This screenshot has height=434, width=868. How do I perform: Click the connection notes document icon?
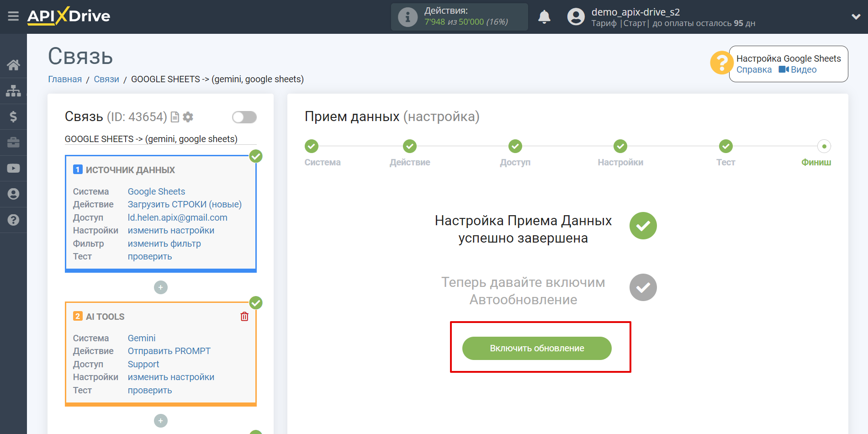(x=175, y=117)
